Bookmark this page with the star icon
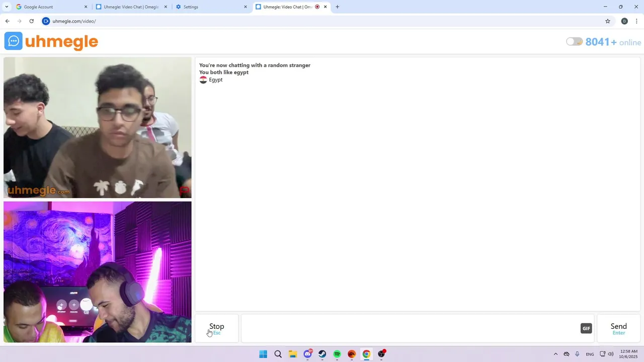This screenshot has height=362, width=644. pos(608,21)
